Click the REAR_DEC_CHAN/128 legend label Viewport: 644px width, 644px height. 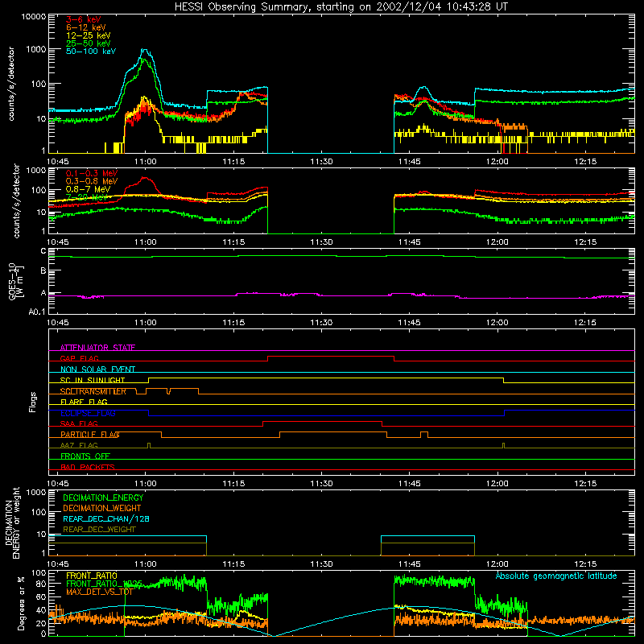106,518
